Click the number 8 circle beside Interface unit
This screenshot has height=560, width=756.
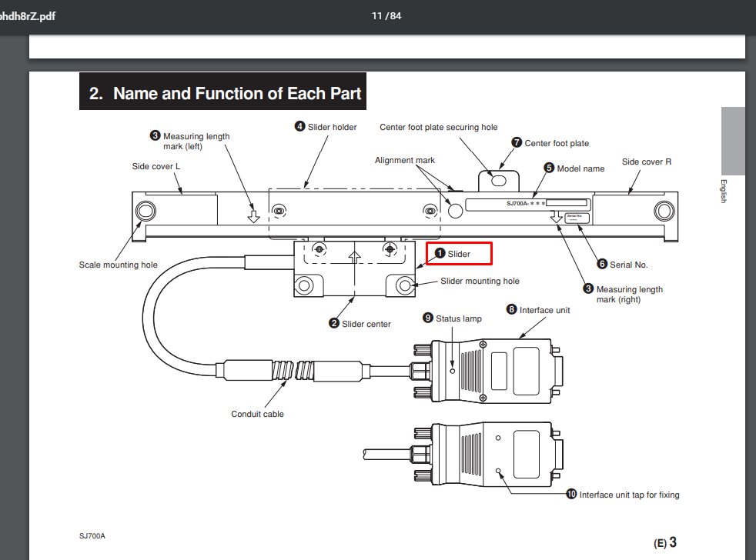[511, 309]
